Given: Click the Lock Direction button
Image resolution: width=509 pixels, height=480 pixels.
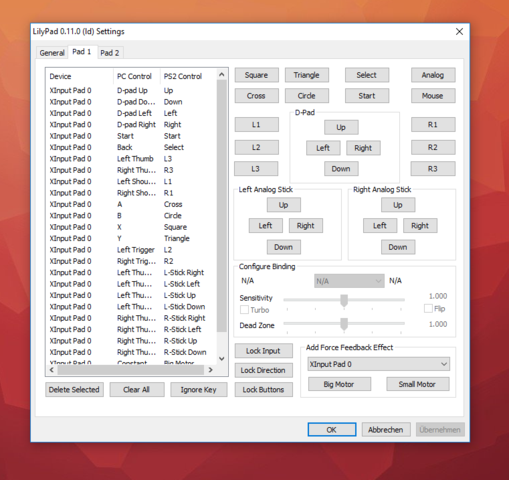Looking at the screenshot, I should (x=264, y=370).
